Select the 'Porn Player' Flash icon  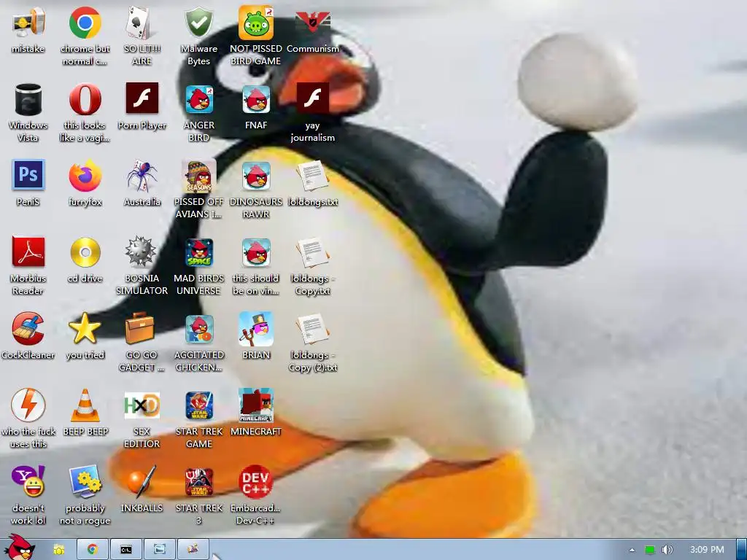142,98
